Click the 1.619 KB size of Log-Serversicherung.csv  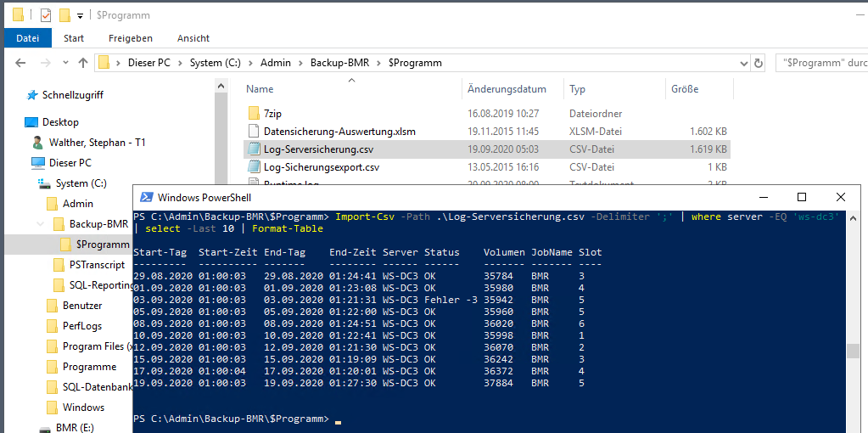pos(708,149)
